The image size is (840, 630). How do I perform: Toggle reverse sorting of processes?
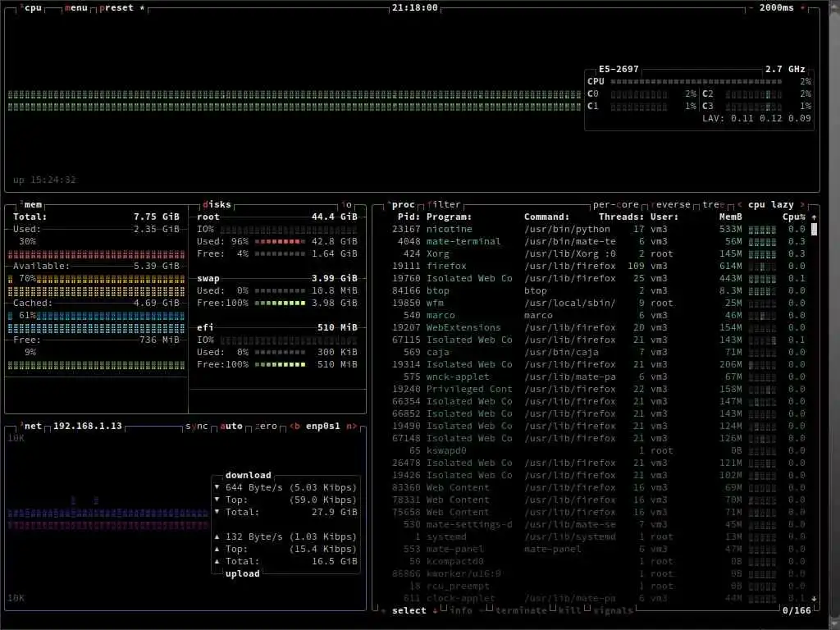tap(671, 204)
